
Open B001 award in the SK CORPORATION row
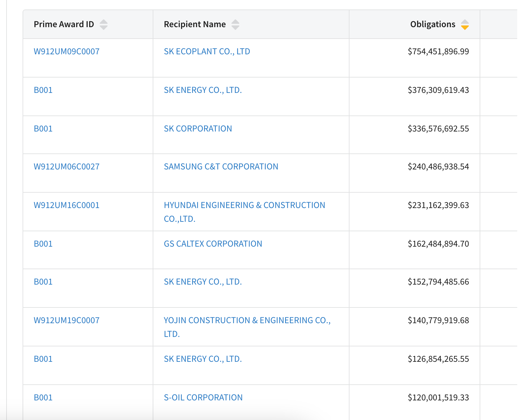tap(43, 129)
